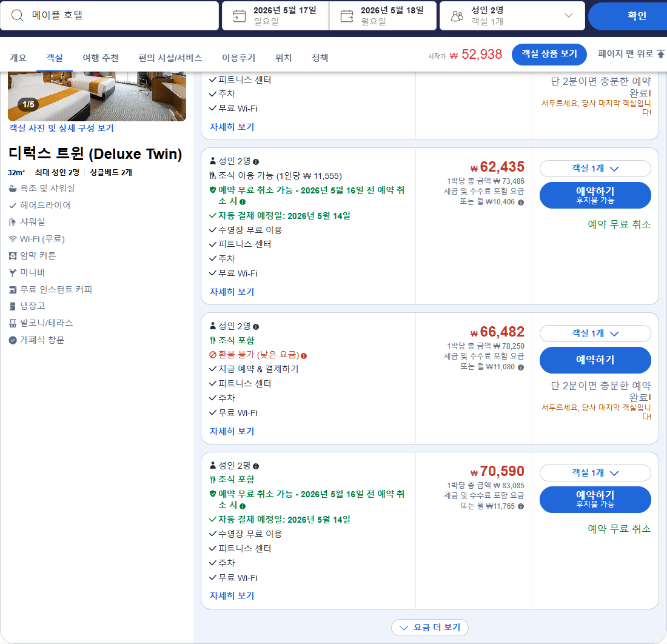The width and height of the screenshot is (667, 644).
Task: Click 조식 이용 가능 (1인당 ₩11,555) text
Action: click(x=280, y=176)
